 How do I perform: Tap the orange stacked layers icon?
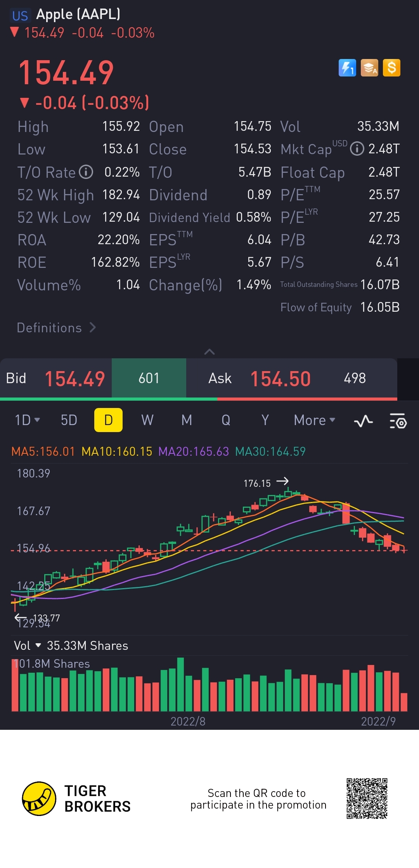click(369, 68)
